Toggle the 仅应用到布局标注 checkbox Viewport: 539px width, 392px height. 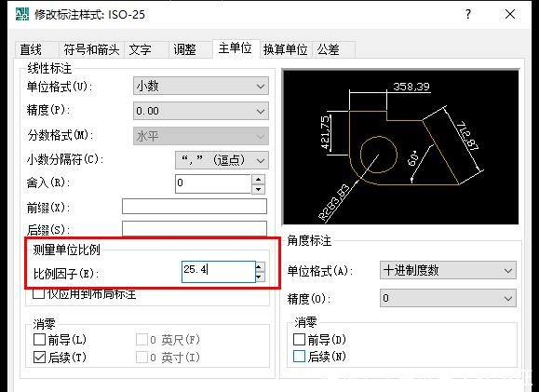tap(39, 294)
